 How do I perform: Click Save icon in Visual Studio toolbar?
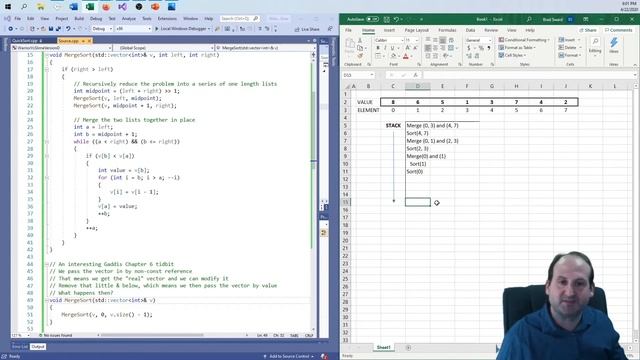[51, 29]
